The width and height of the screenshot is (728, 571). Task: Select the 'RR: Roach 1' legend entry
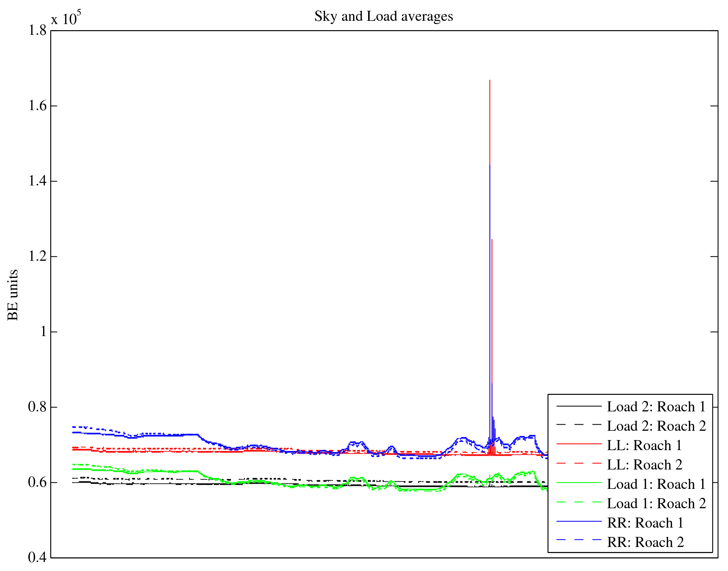645,523
